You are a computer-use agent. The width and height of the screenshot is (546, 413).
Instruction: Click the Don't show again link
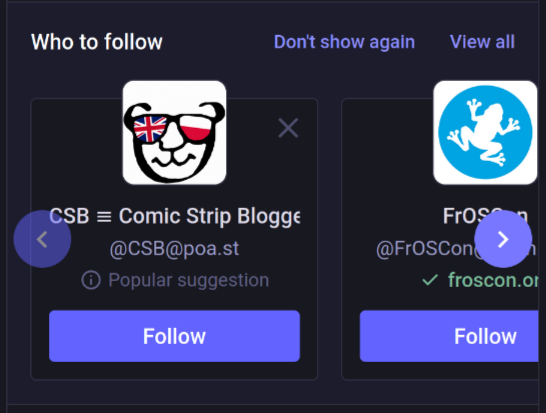coord(344,42)
